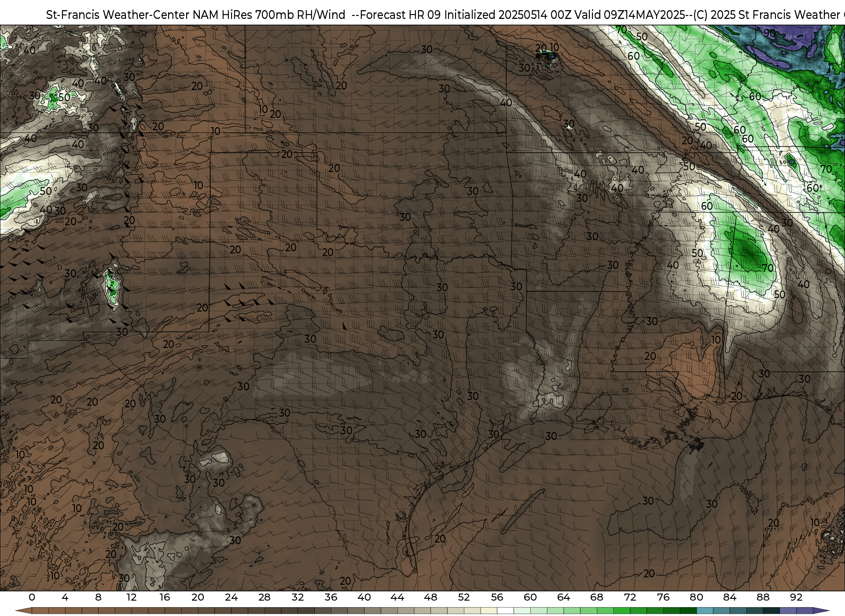
Task: Click the colorbar tick label 32
Action: (298, 598)
